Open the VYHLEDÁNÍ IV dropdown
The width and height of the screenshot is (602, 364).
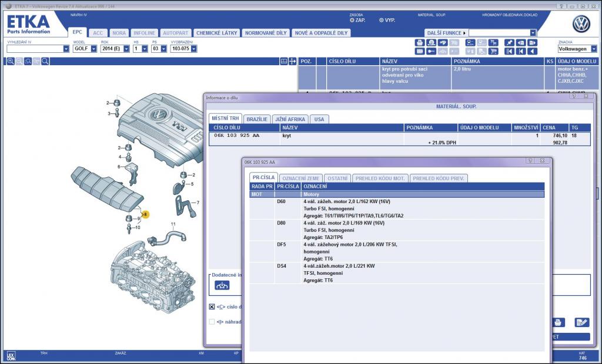point(66,49)
